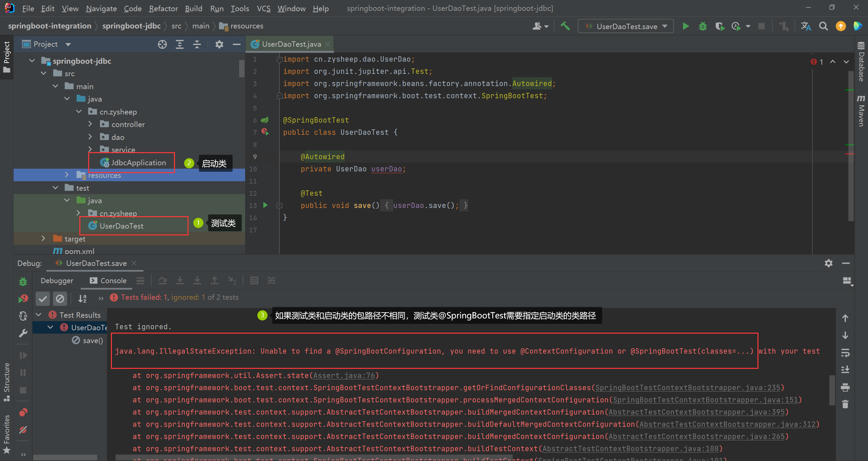Run the save() test from the gutter arrow
This screenshot has width=868, height=461.
click(265, 205)
